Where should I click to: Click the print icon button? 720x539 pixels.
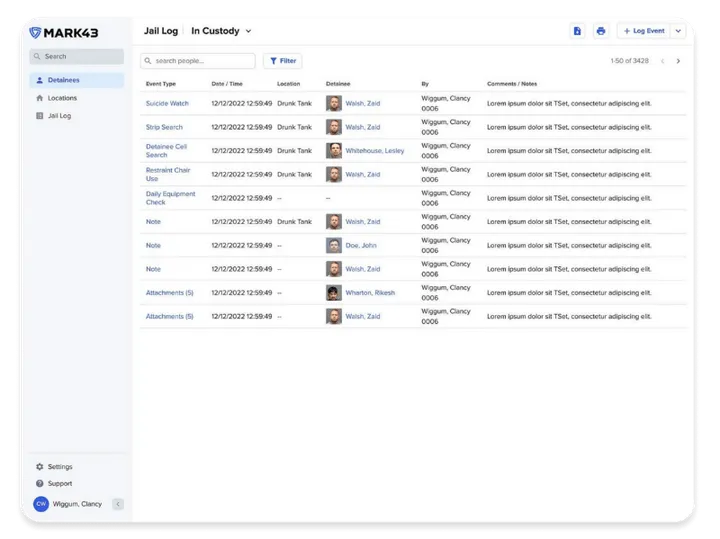point(601,31)
